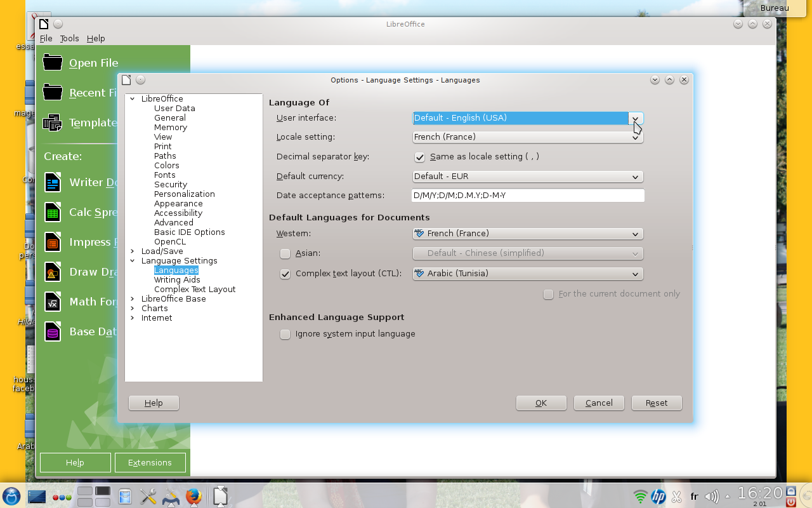Image resolution: width=812 pixels, height=508 pixels.
Task: Click the Templates icon in Start Center
Action: point(53,122)
